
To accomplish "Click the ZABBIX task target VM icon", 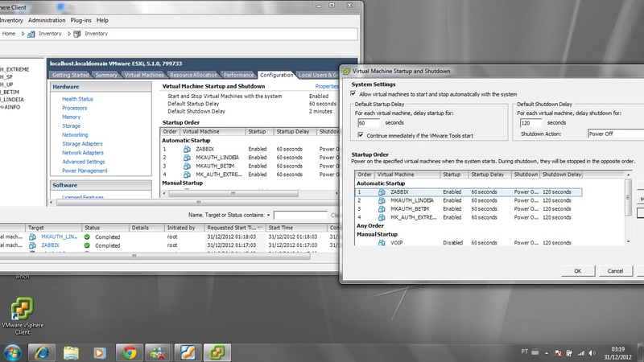I will (x=32, y=245).
